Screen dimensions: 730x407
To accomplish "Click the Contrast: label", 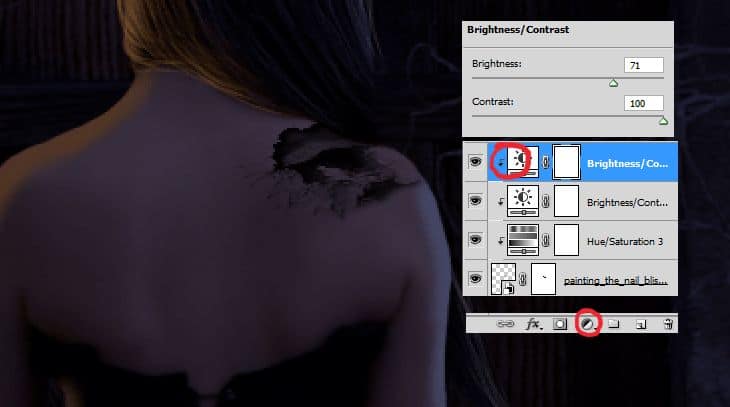I will coord(493,102).
